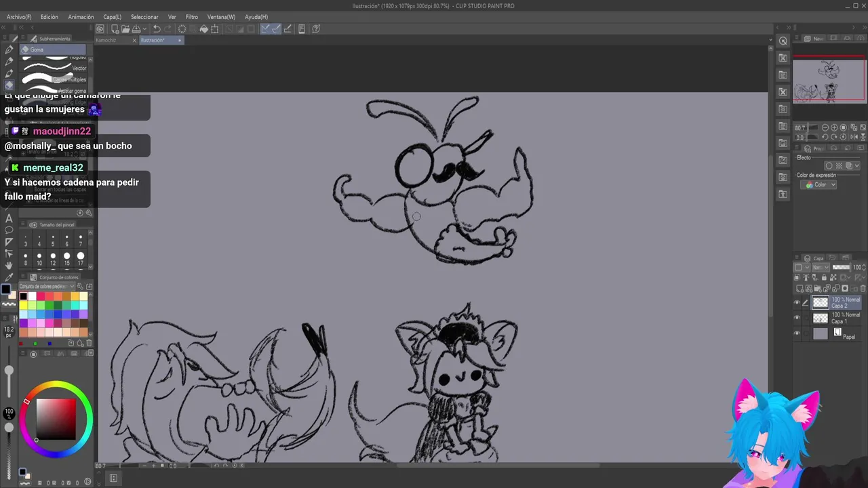Click the Navigator zoom percentage field 80.7
Viewport: 868px width, 488px height.
pyautogui.click(x=801, y=127)
